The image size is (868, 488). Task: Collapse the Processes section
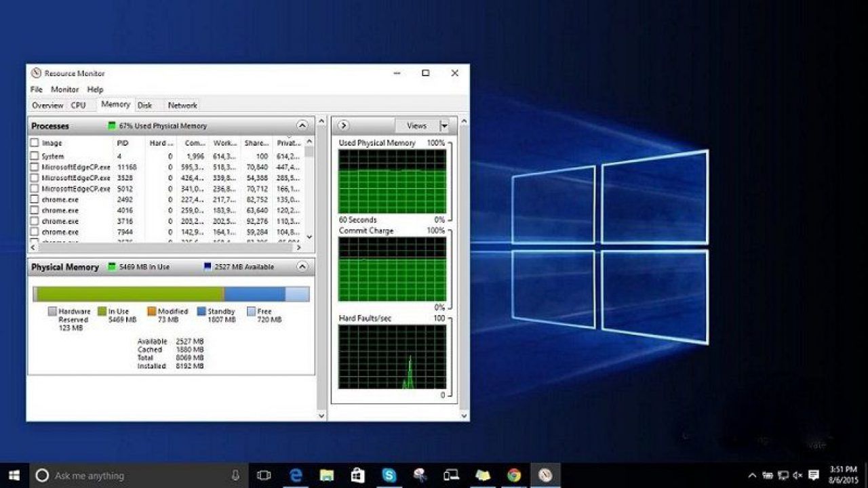[x=302, y=125]
